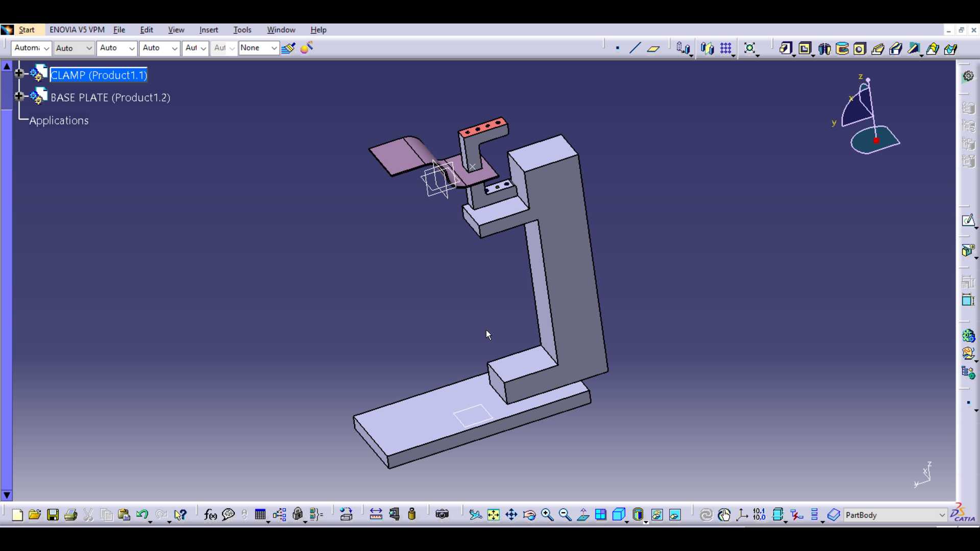Click the Save diskette icon
This screenshot has width=980, height=551.
point(53,515)
